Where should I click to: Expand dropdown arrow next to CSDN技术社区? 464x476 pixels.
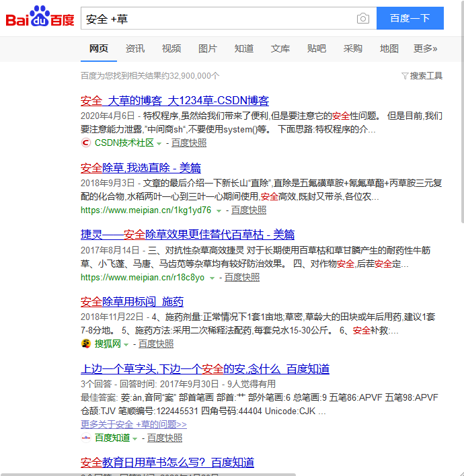click(x=159, y=143)
